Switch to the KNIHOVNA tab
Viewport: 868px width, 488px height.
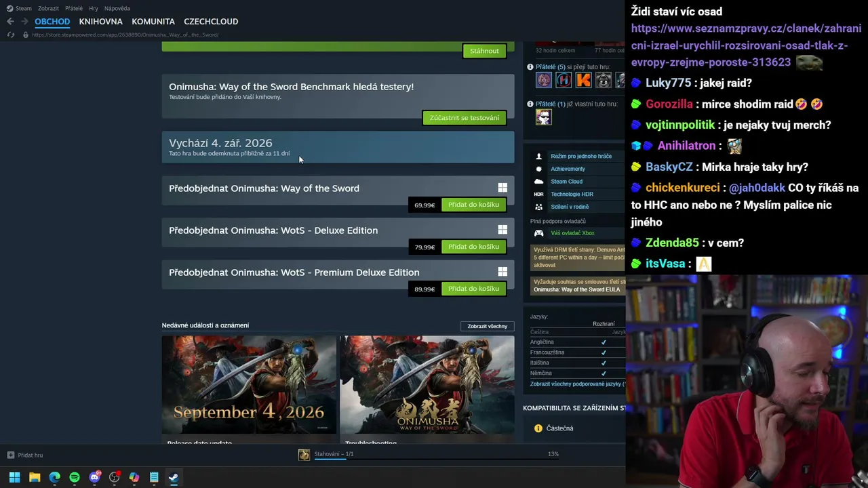click(100, 22)
